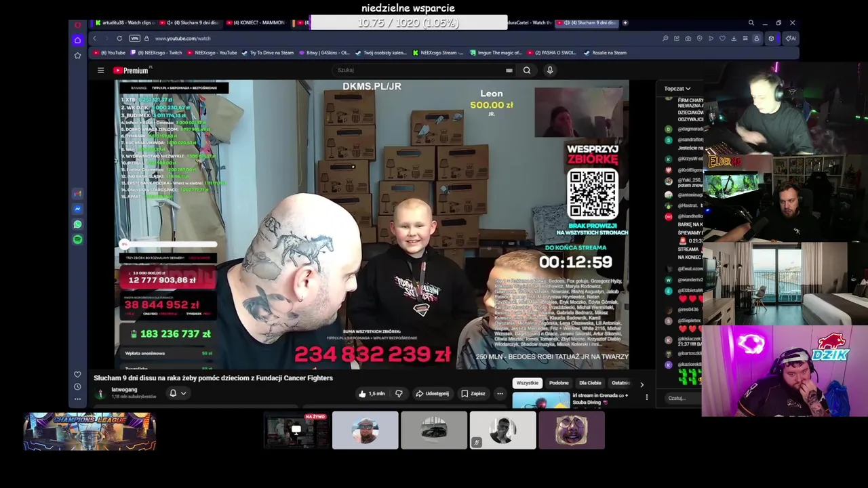Image resolution: width=868 pixels, height=488 pixels.
Task: Click the heart icon in the address bar
Action: click(x=722, y=39)
